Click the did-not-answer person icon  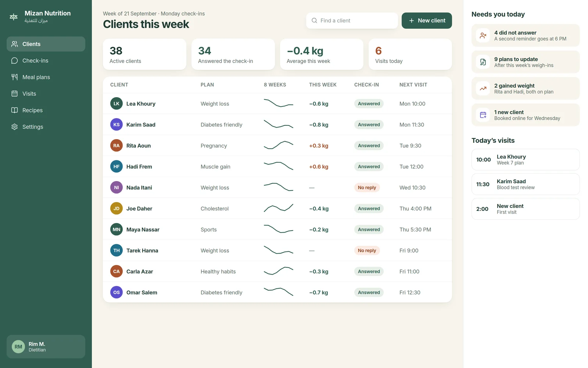pos(483,36)
